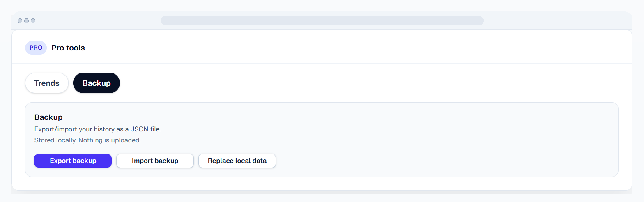The image size is (644, 202).
Task: Focus the browser address bar
Action: [322, 21]
